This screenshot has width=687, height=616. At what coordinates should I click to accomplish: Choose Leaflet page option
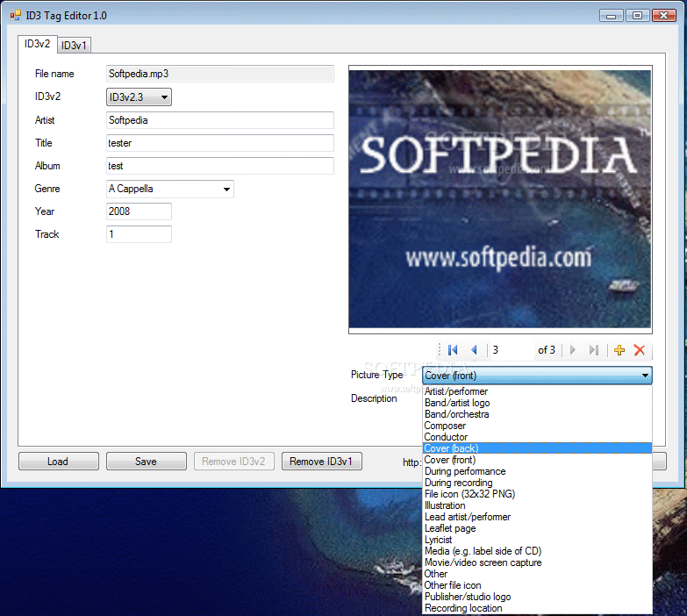537,528
